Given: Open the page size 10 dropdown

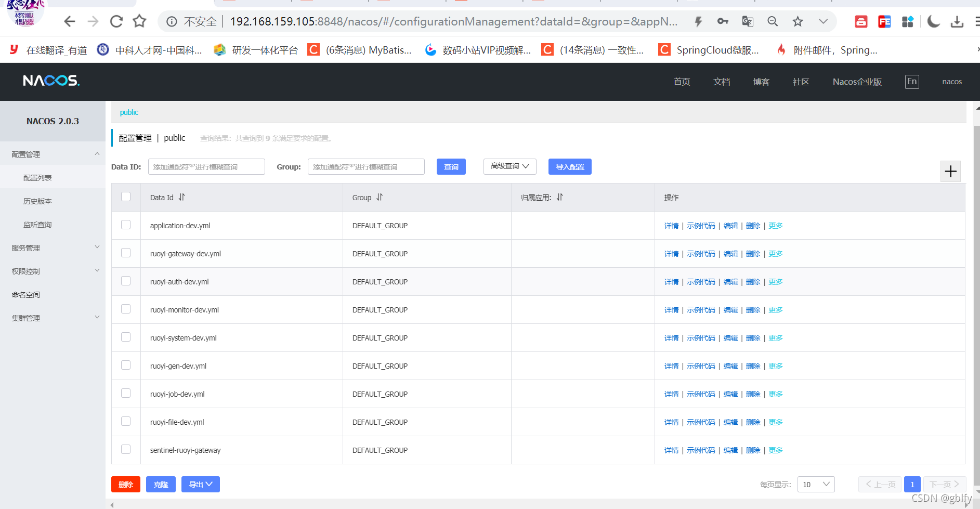Looking at the screenshot, I should click(x=816, y=485).
